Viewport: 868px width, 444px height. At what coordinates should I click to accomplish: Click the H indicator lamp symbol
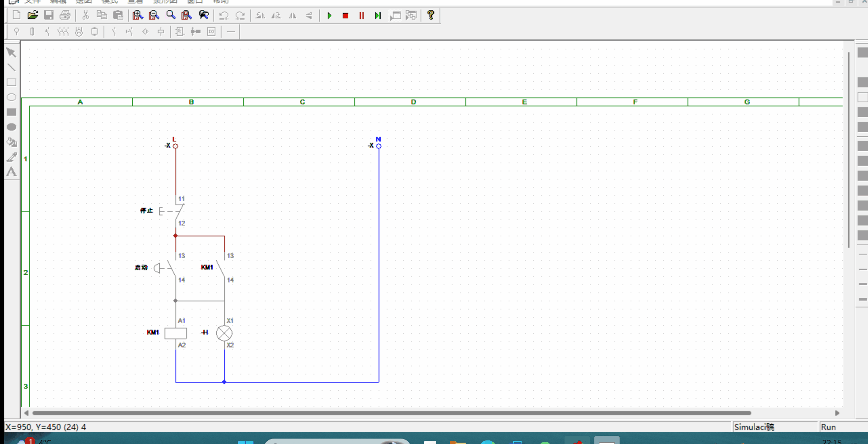point(224,333)
